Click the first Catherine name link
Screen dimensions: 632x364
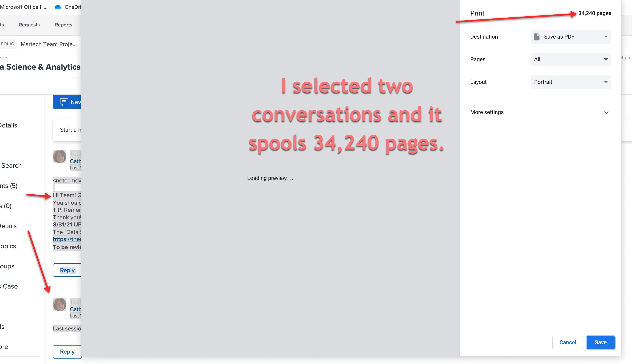tap(75, 161)
